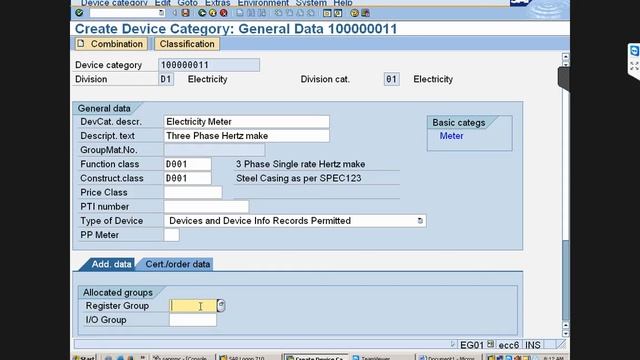640x360 pixels.
Task: Click the Meter basic category link
Action: click(451, 136)
